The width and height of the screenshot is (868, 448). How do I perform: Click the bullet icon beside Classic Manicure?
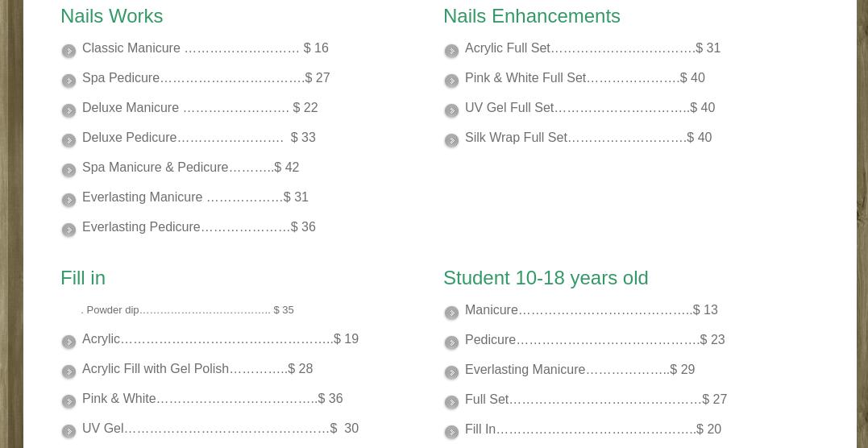[69, 51]
